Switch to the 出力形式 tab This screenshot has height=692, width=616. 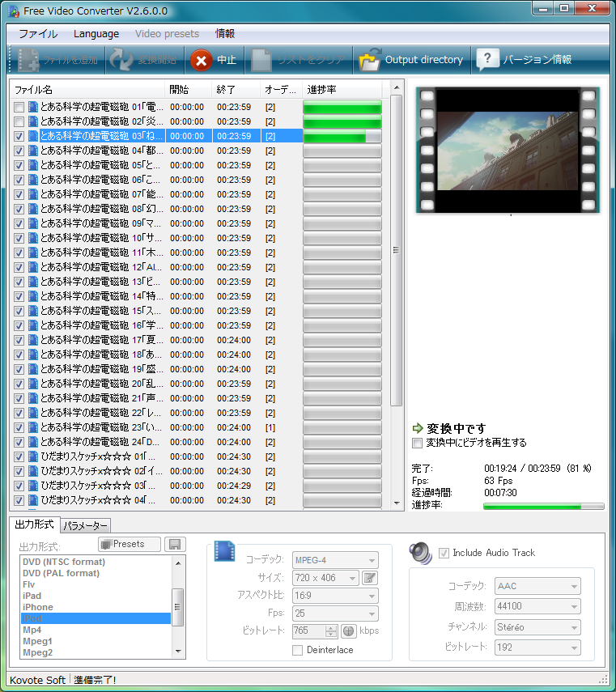[35, 524]
